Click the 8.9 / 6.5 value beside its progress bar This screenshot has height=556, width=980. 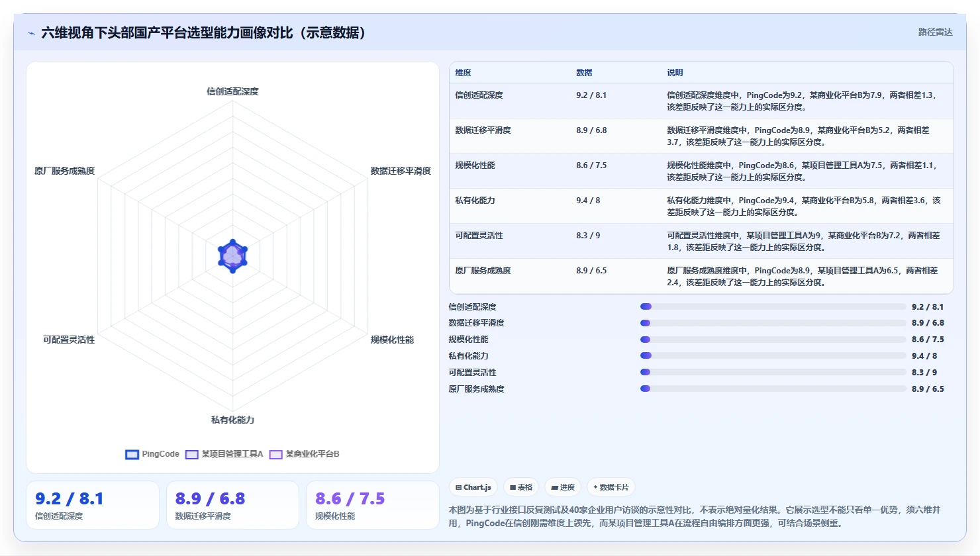[928, 389]
